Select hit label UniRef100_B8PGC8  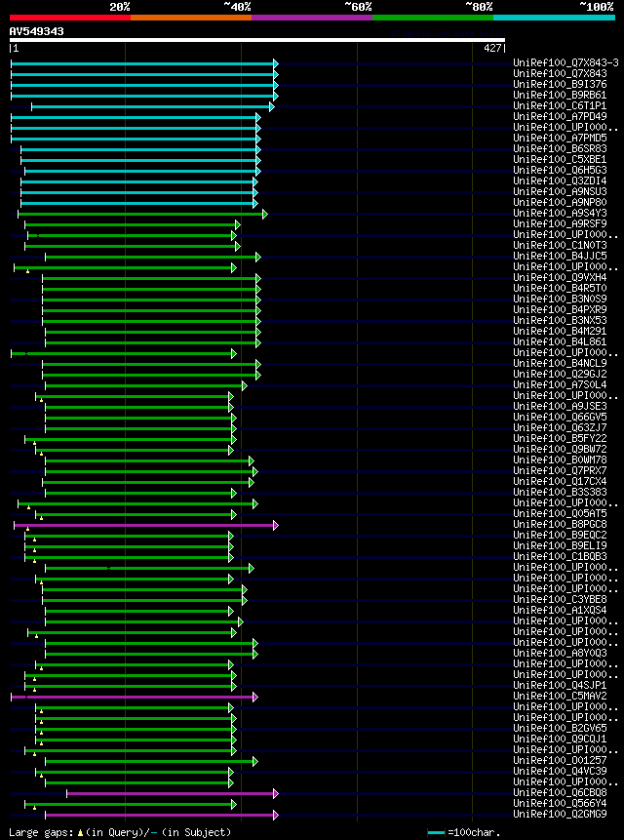pos(560,525)
